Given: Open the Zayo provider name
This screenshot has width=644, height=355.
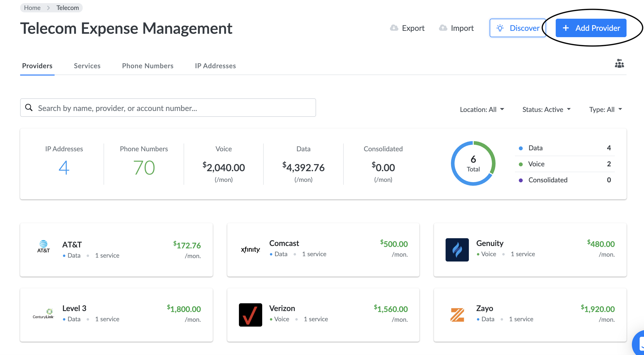Looking at the screenshot, I should point(484,308).
